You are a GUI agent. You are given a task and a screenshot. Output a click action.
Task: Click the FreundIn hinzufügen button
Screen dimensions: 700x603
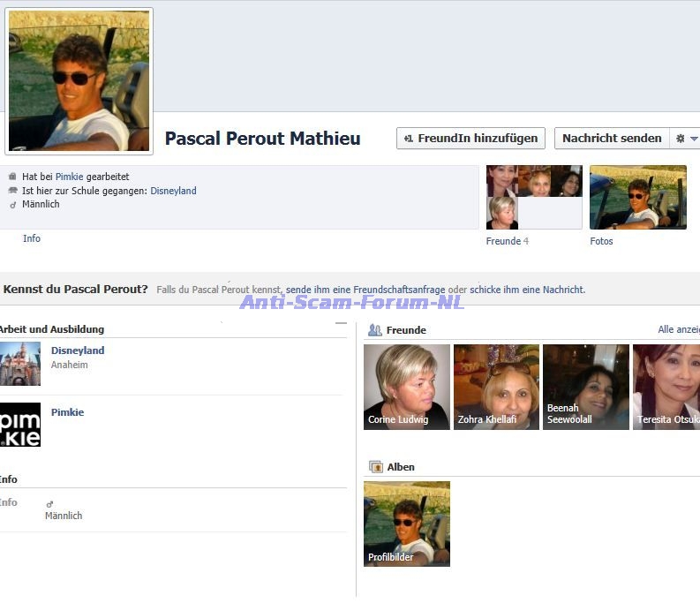point(470,139)
